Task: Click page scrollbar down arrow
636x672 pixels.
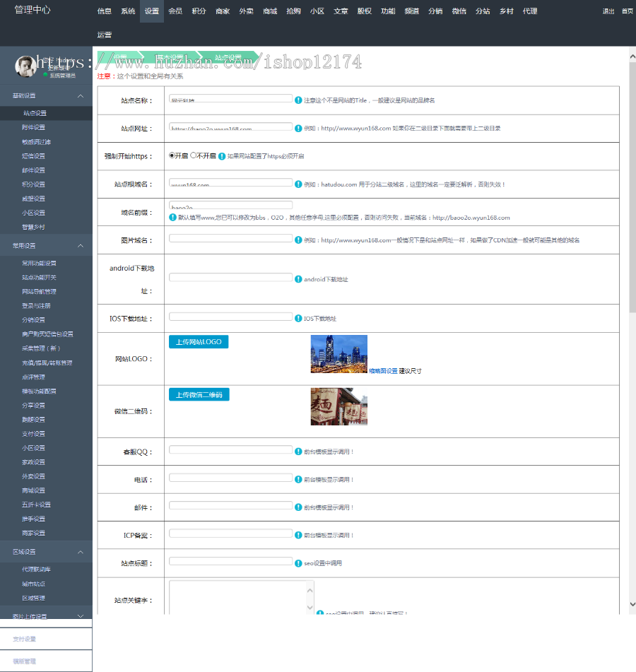Action: click(632, 604)
